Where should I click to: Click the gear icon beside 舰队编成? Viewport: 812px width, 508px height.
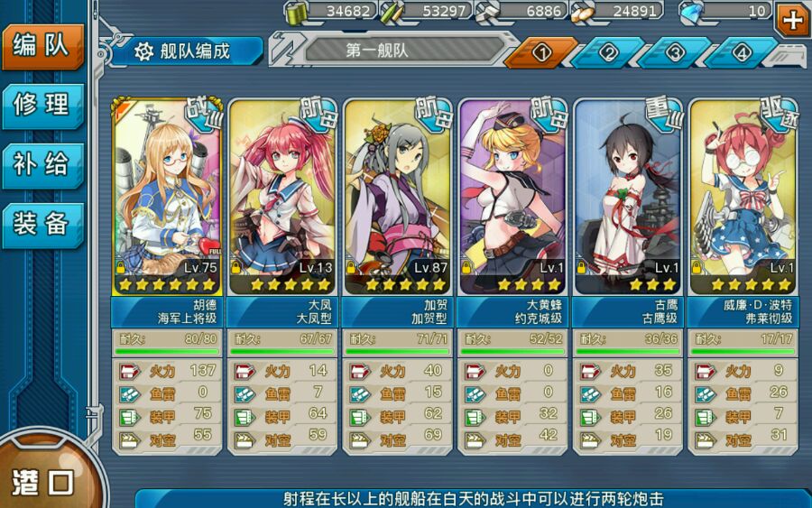[143, 51]
